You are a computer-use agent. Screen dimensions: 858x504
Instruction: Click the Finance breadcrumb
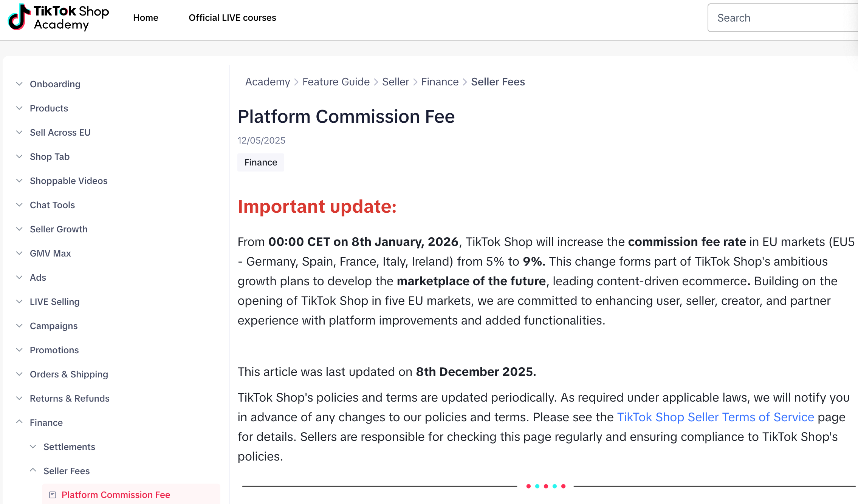440,82
